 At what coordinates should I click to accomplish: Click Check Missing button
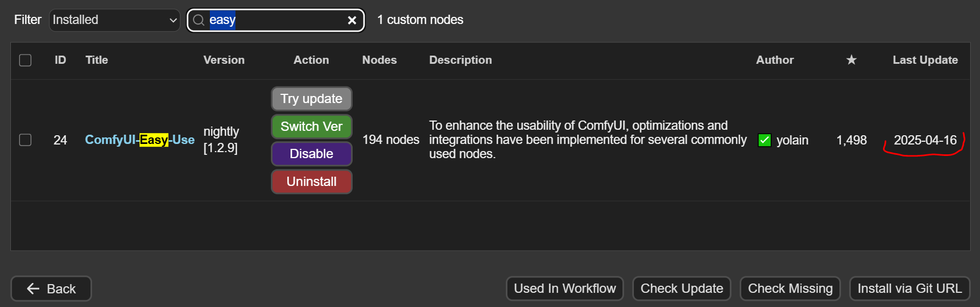pos(790,288)
